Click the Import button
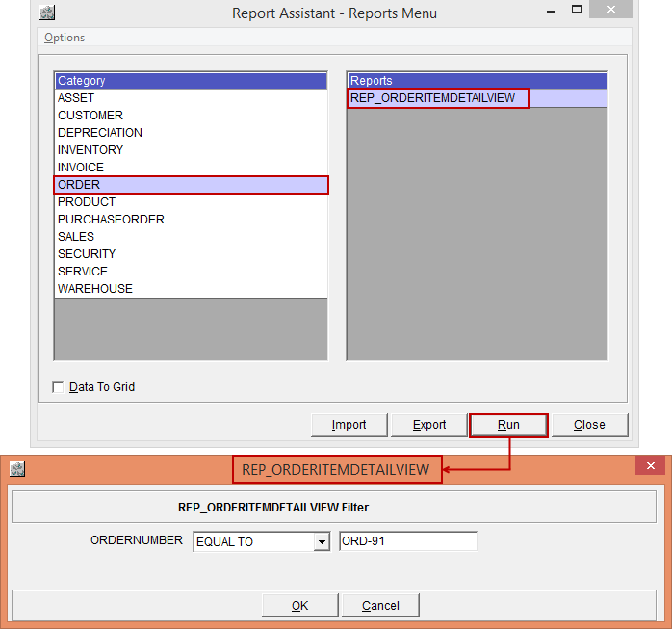The width and height of the screenshot is (672, 629). (349, 425)
